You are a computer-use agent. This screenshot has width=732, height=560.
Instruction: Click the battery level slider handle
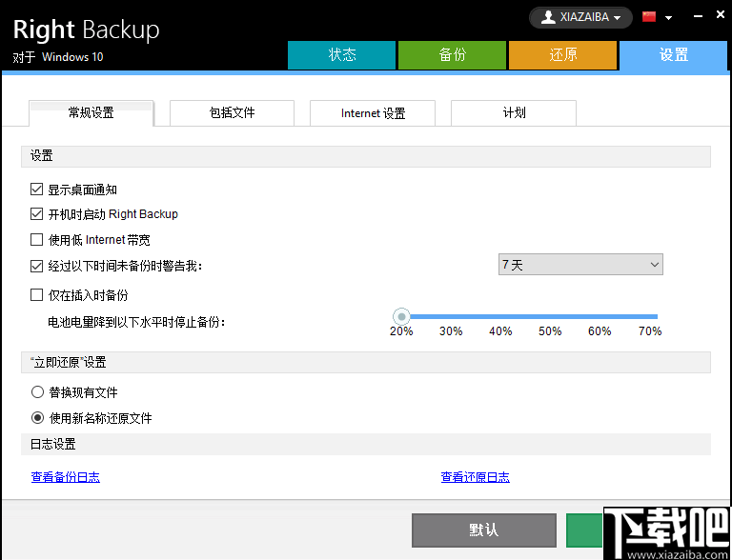(401, 317)
